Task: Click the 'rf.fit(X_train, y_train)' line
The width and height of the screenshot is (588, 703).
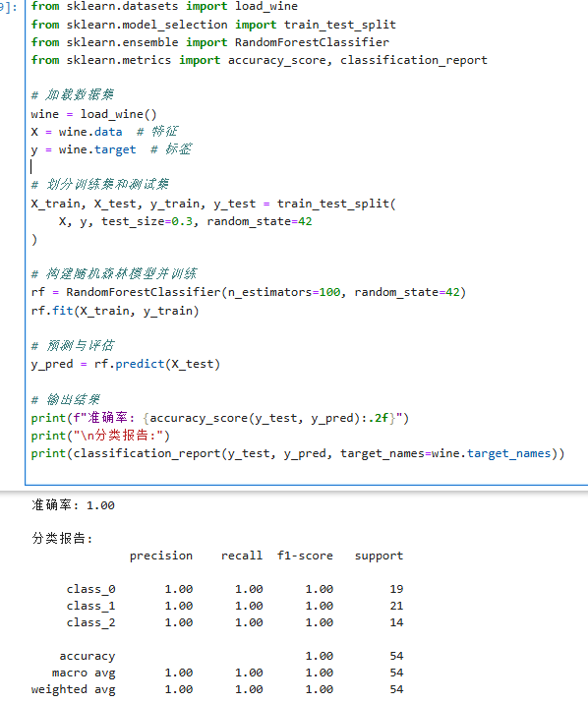Action: [x=115, y=311]
